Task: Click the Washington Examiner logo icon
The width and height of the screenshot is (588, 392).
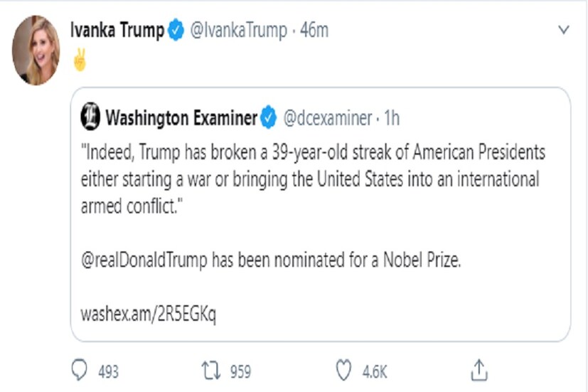Action: click(x=90, y=117)
